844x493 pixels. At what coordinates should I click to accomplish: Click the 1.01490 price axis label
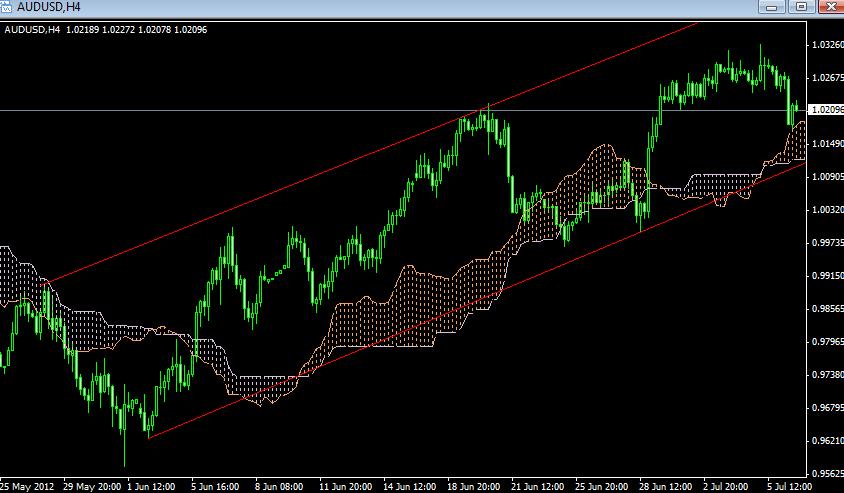pos(827,144)
